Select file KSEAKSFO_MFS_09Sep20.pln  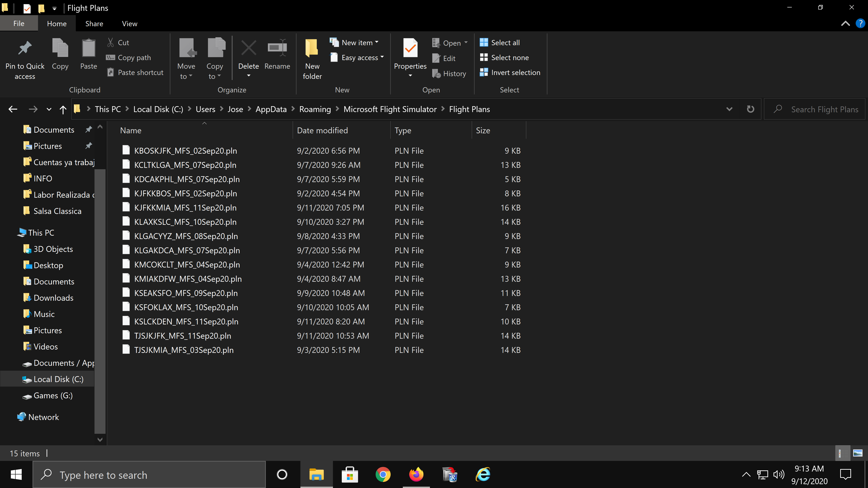pyautogui.click(x=186, y=293)
